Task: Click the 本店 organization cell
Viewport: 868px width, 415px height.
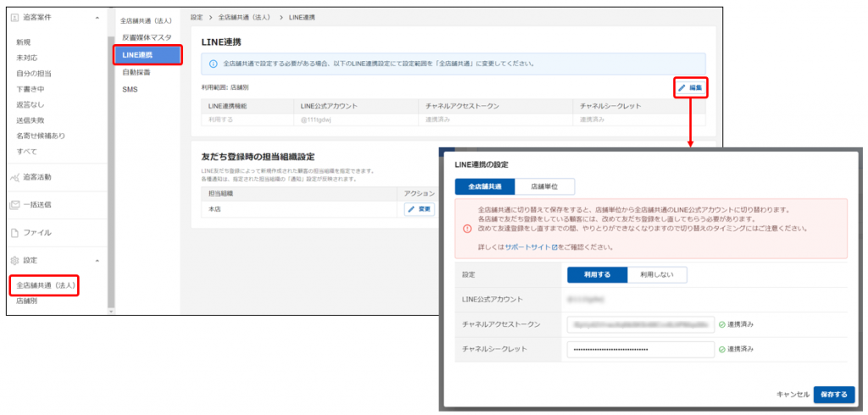Action: 299,210
